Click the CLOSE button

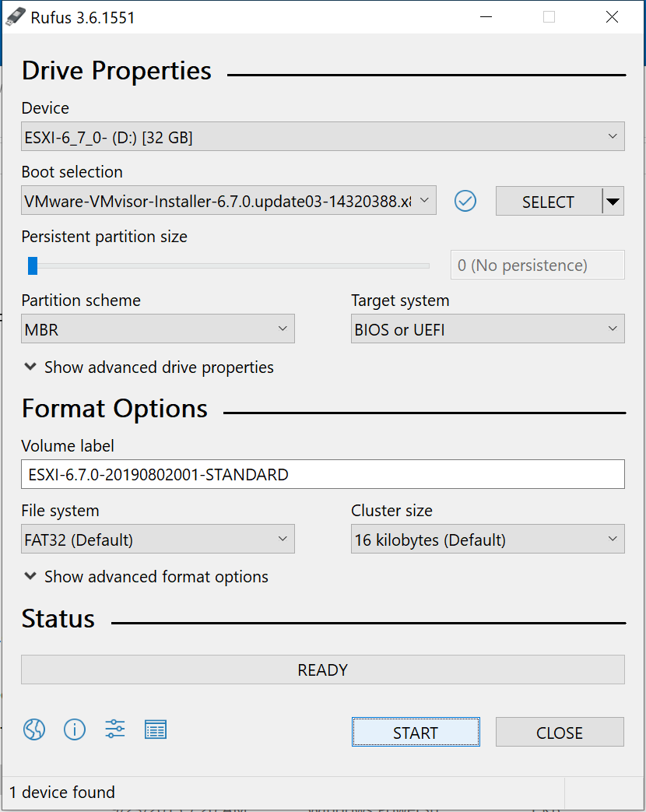coord(560,733)
